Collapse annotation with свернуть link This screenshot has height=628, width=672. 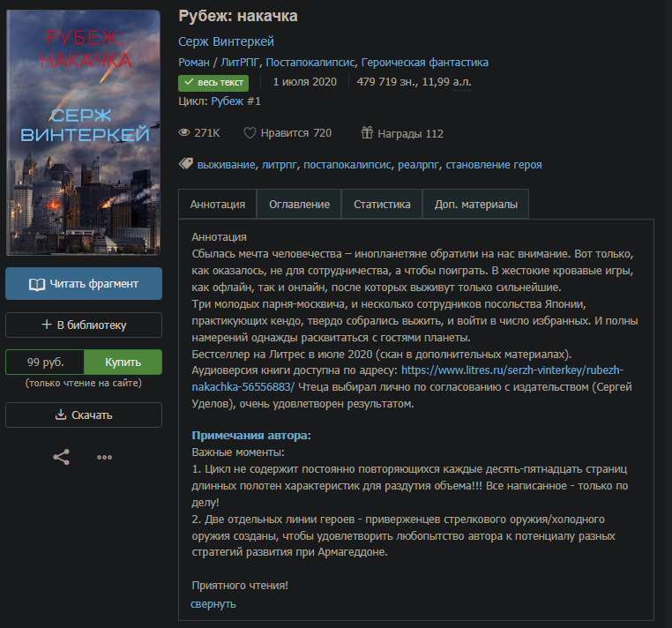click(x=213, y=604)
